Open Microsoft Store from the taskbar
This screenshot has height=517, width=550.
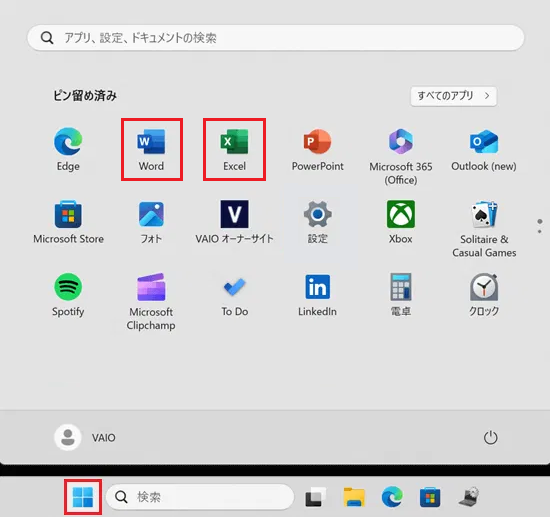430,497
